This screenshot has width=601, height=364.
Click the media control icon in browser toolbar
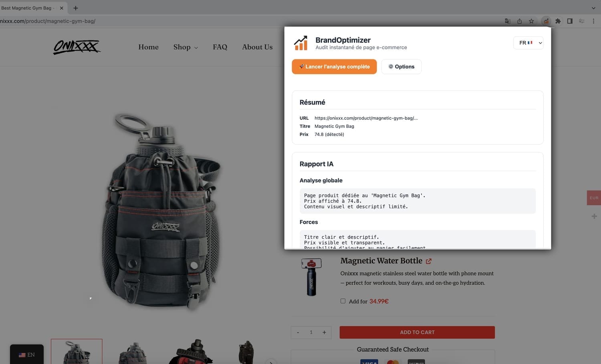pos(582,21)
